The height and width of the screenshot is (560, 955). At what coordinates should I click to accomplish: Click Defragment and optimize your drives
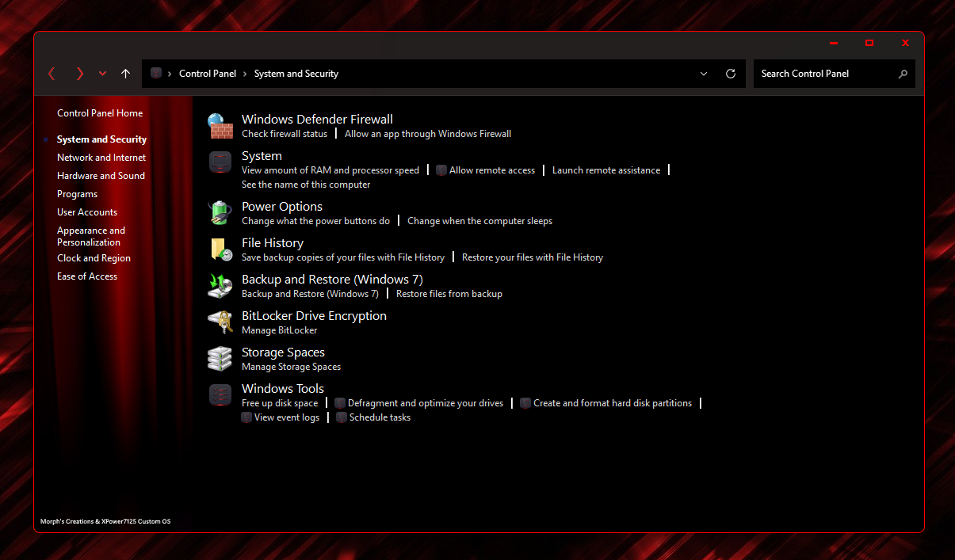(426, 403)
